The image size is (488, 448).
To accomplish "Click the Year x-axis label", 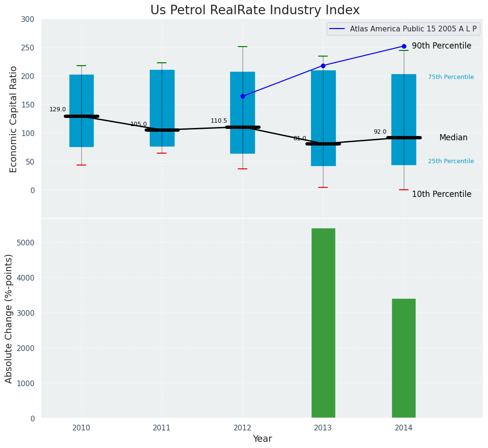I will pyautogui.click(x=262, y=439).
